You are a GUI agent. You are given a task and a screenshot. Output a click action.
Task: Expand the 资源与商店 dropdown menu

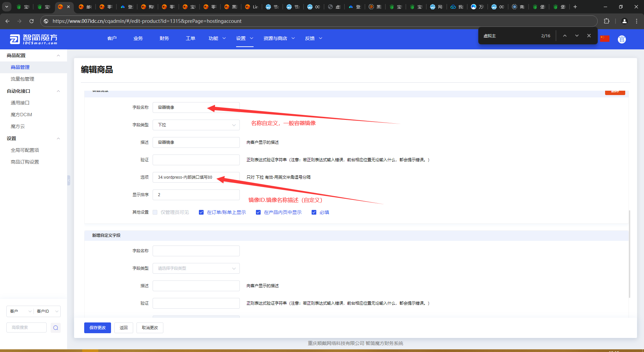279,38
